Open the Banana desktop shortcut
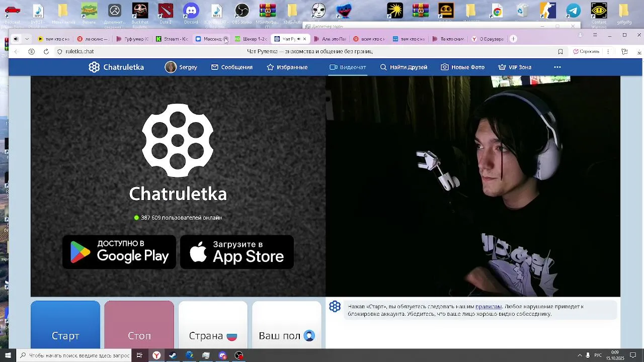 [x=89, y=13]
